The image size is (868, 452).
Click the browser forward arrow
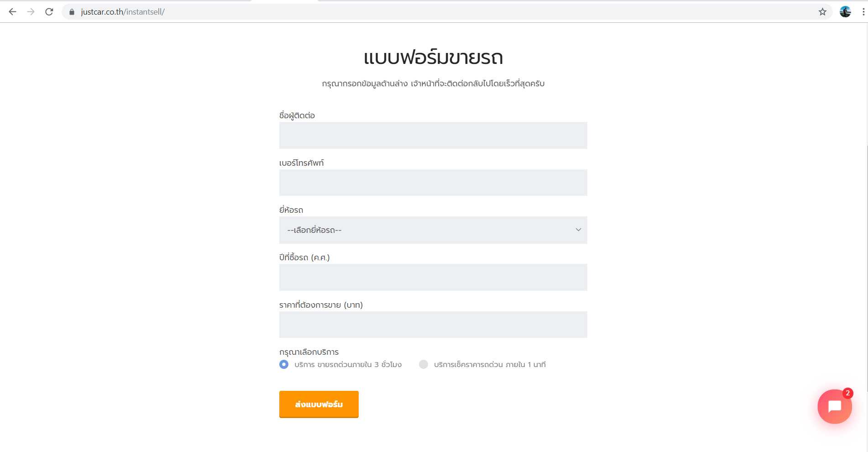[31, 12]
